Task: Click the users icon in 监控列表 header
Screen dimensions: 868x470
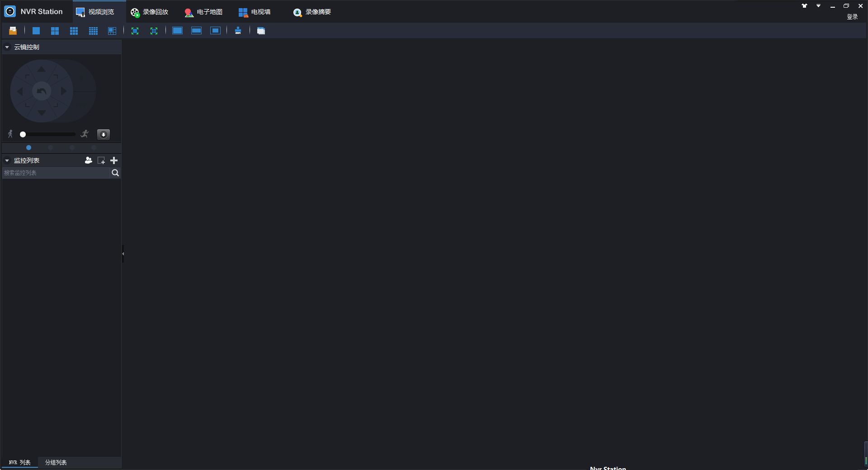Action: [x=89, y=160]
